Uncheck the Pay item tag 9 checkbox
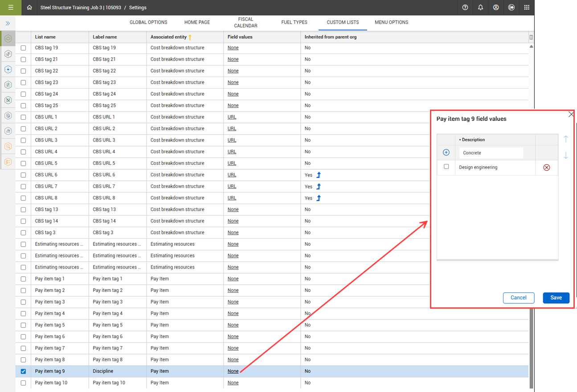577x392 pixels. coord(23,372)
